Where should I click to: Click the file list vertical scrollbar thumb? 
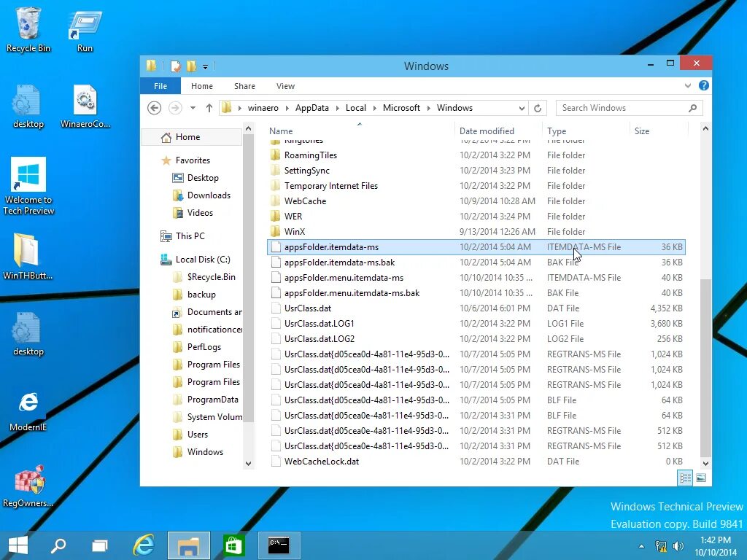[x=705, y=367]
